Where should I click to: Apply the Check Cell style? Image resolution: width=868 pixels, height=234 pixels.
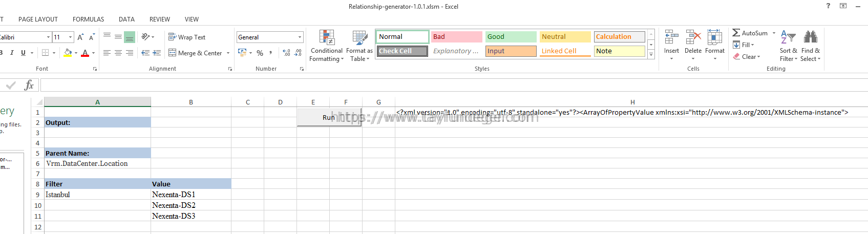coord(403,51)
